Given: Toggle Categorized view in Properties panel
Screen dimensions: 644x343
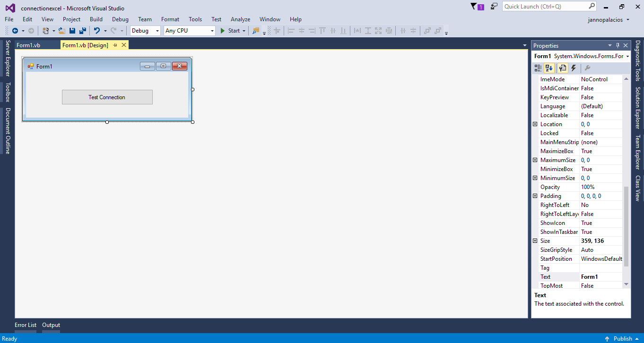Looking at the screenshot, I should coord(538,68).
